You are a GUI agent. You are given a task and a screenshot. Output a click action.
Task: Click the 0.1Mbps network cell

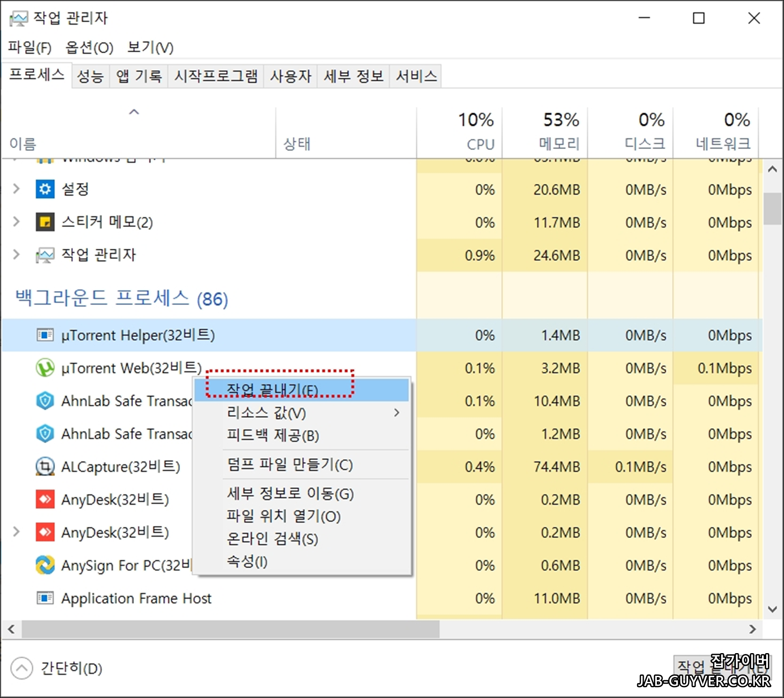[x=716, y=368]
